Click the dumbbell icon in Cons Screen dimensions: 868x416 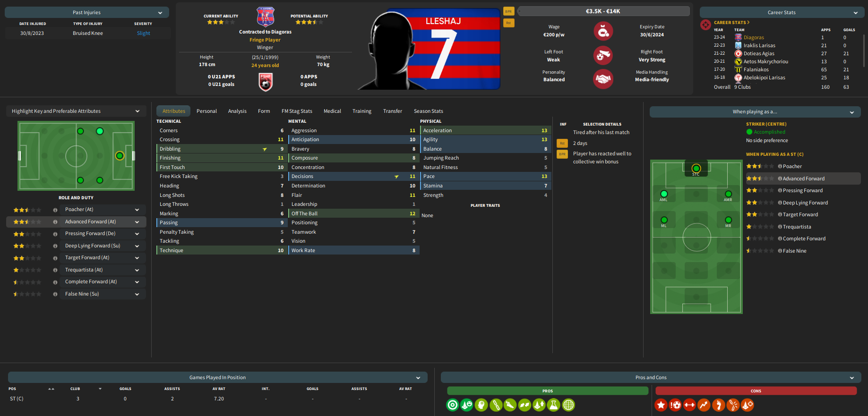pyautogui.click(x=690, y=405)
